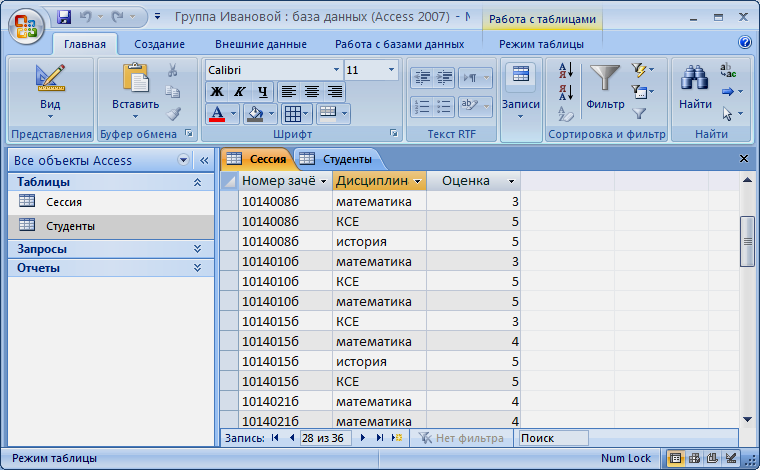The height and width of the screenshot is (470, 760).
Task: Open the Calibri font name dropdown
Action: [x=336, y=70]
